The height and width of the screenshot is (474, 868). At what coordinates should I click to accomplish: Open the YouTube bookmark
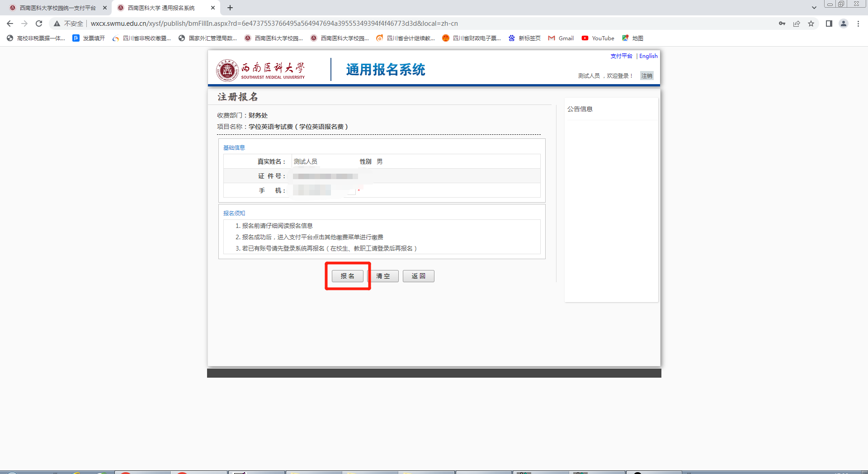[x=598, y=38]
